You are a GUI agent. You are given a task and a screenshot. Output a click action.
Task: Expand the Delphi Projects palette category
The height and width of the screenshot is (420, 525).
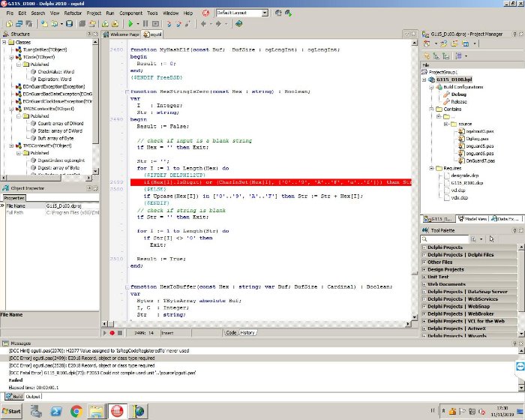tap(424, 247)
